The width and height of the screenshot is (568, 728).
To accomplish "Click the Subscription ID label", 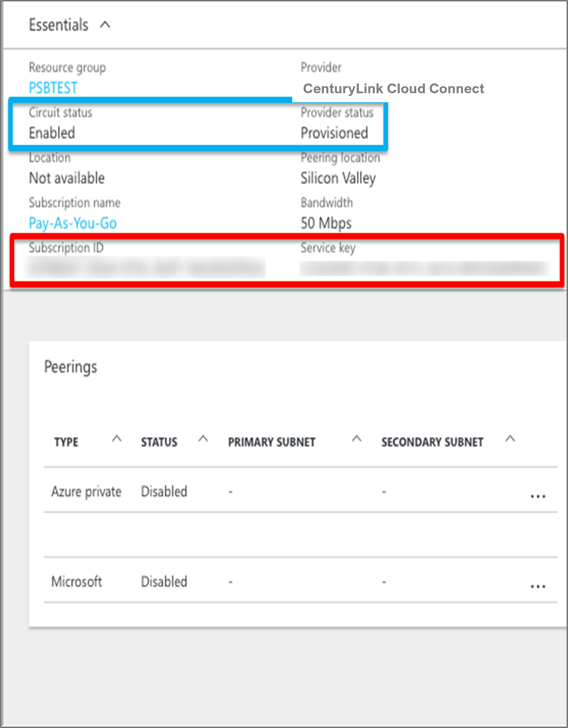I will coord(66,248).
